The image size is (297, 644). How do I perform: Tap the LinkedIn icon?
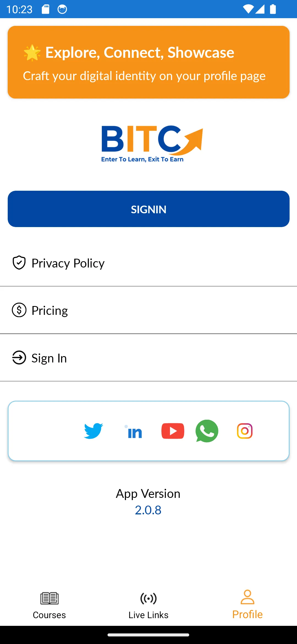(134, 432)
